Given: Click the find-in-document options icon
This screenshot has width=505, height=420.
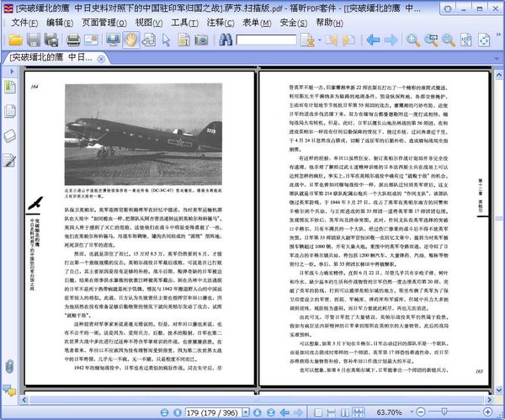Looking at the screenshot, I should (307, 40).
